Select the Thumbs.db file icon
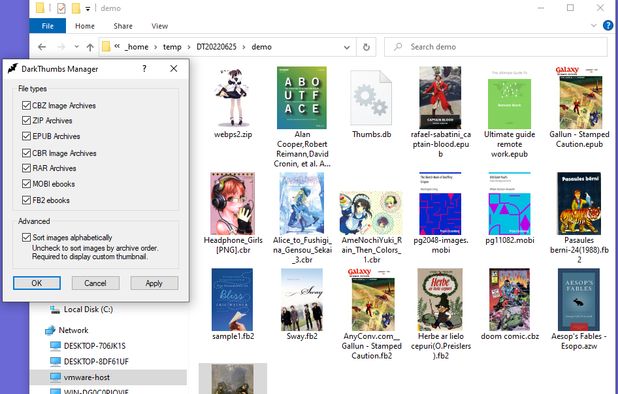 coord(371,97)
